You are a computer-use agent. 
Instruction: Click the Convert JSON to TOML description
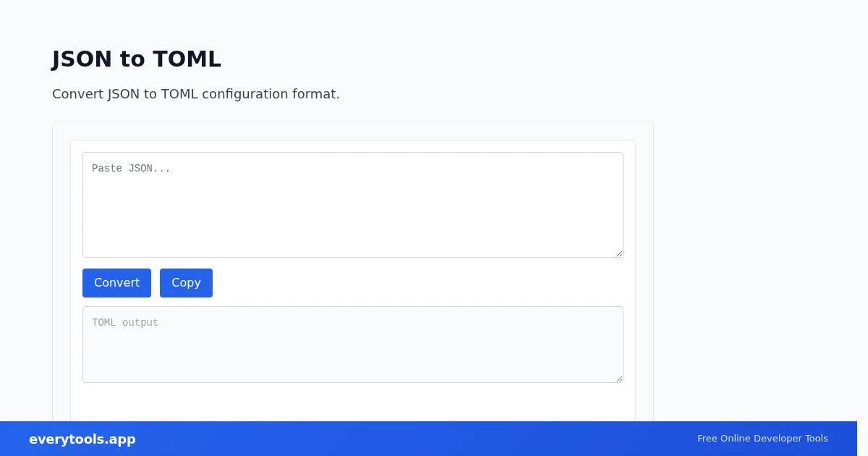pyautogui.click(x=196, y=94)
